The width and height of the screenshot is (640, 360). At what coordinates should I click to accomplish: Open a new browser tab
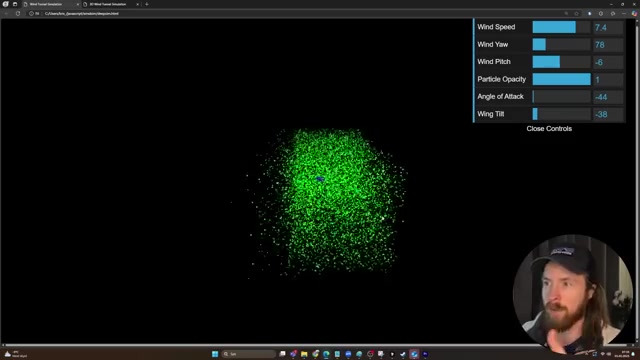[x=147, y=4]
